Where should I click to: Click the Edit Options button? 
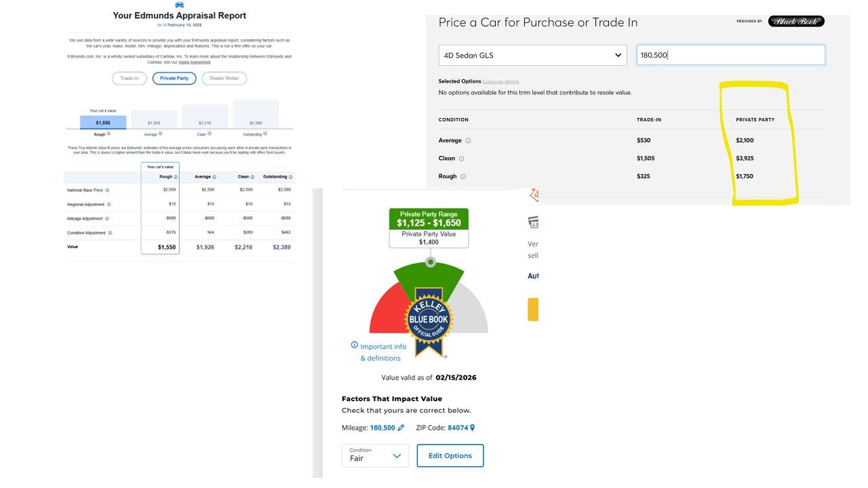[x=450, y=455]
